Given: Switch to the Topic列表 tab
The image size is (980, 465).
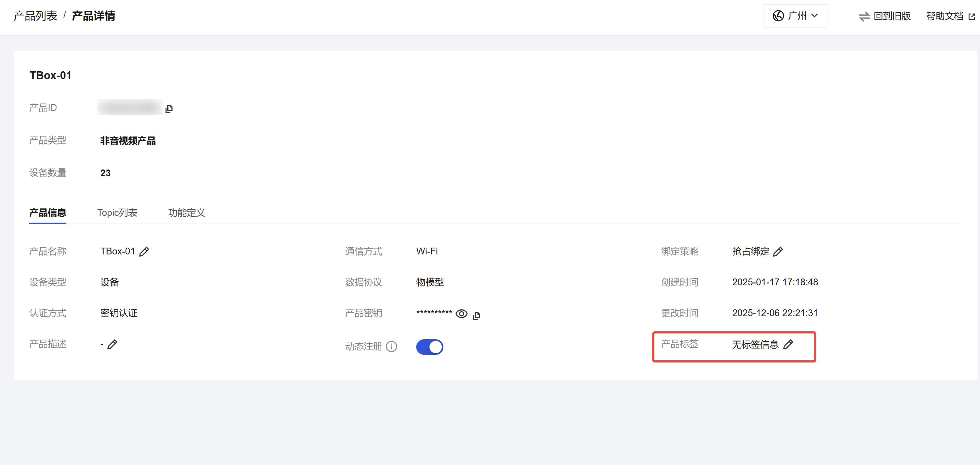Looking at the screenshot, I should pos(117,213).
